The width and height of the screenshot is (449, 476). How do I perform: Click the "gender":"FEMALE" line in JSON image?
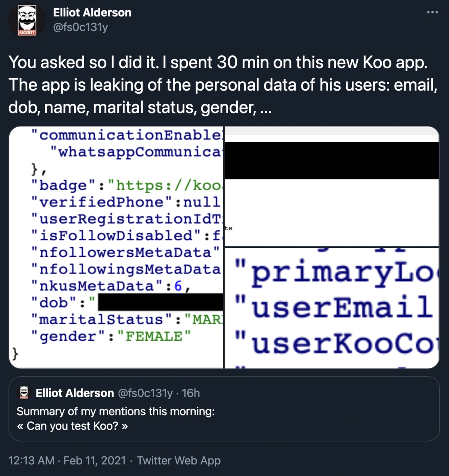click(x=111, y=336)
